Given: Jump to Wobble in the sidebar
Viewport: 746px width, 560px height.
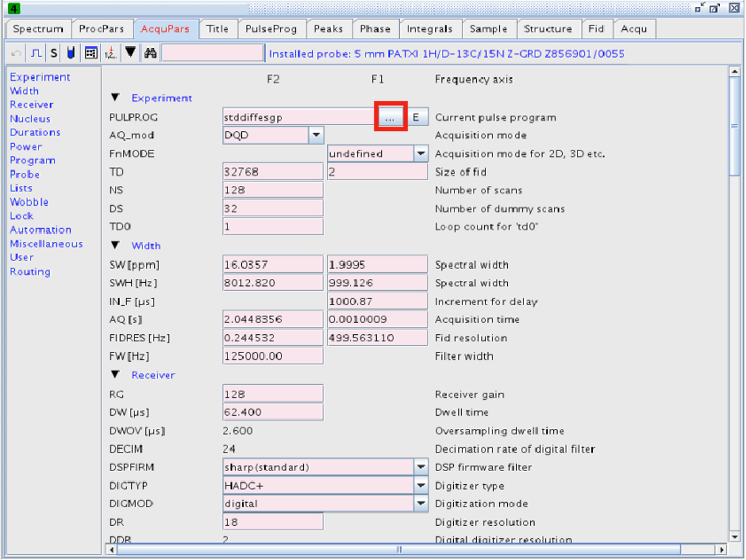Looking at the screenshot, I should (29, 202).
